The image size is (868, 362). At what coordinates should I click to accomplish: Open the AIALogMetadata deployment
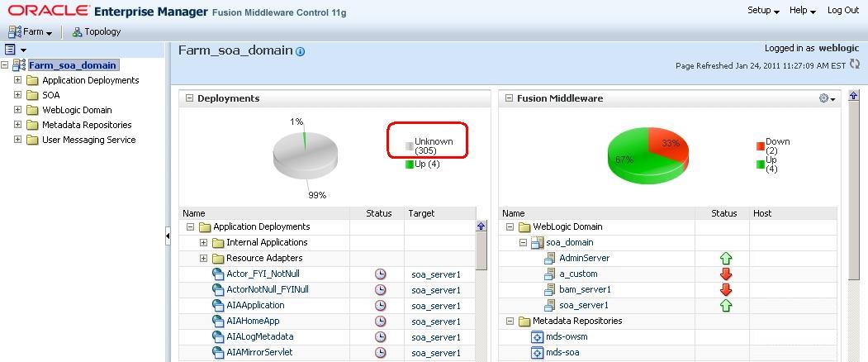tap(259, 336)
